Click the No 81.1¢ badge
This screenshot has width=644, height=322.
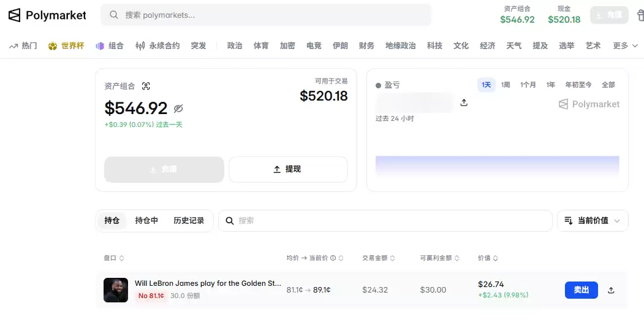tap(151, 296)
